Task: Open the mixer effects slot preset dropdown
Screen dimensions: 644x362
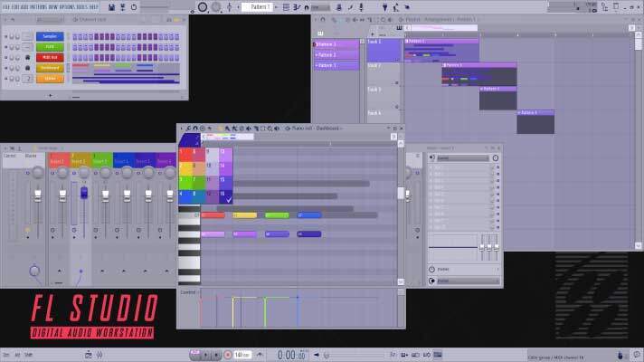Action: [x=460, y=157]
